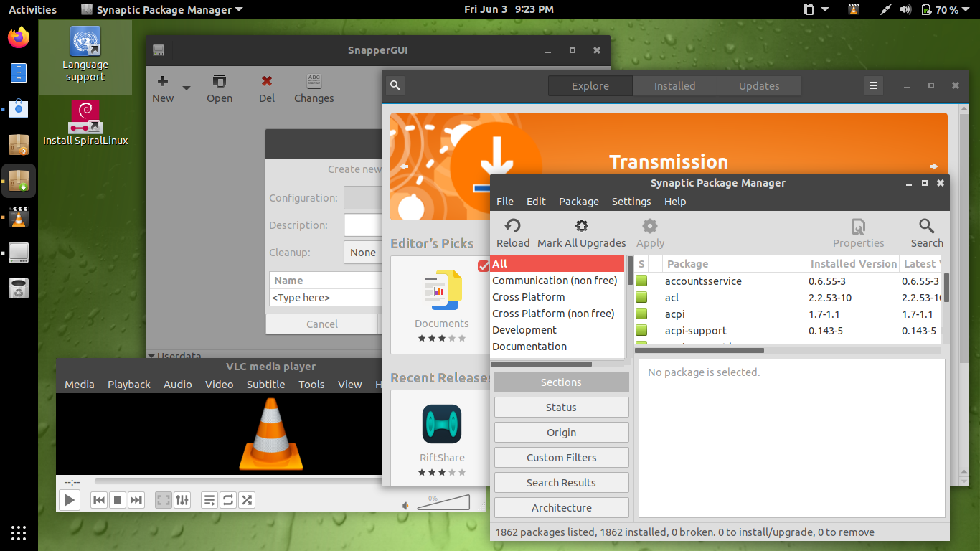
Task: Toggle VLC loop mode button
Action: click(228, 500)
